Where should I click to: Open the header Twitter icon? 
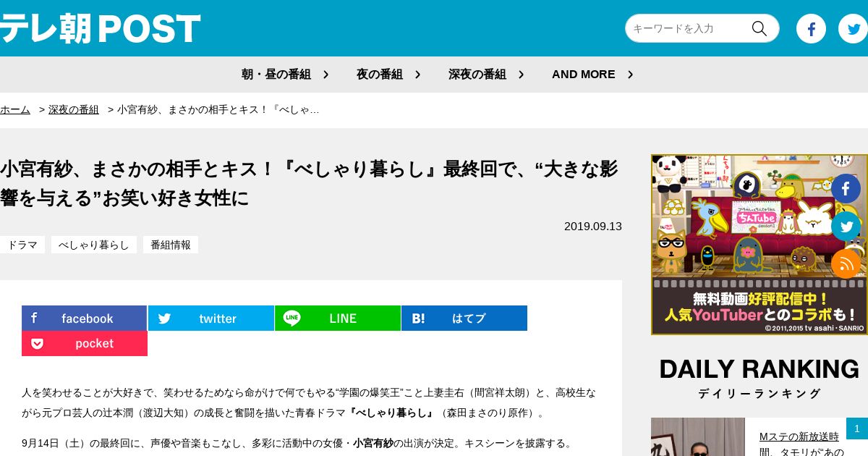click(x=853, y=29)
